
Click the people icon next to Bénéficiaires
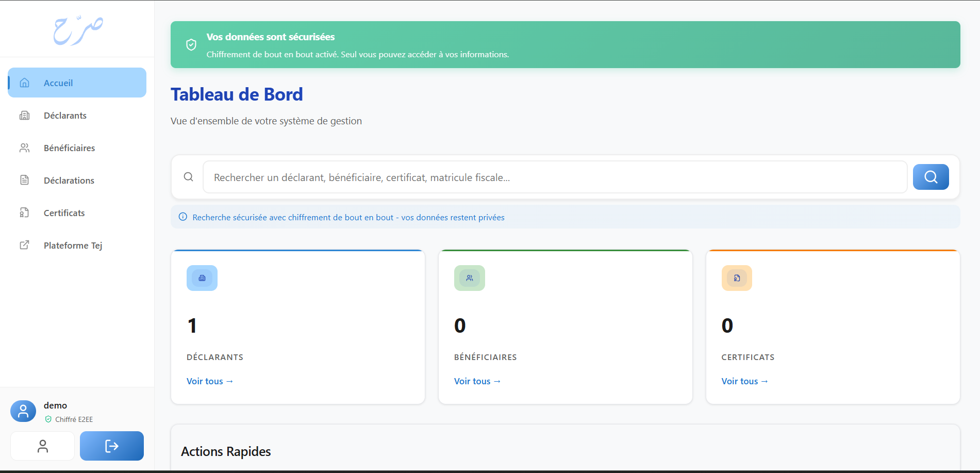tap(24, 148)
